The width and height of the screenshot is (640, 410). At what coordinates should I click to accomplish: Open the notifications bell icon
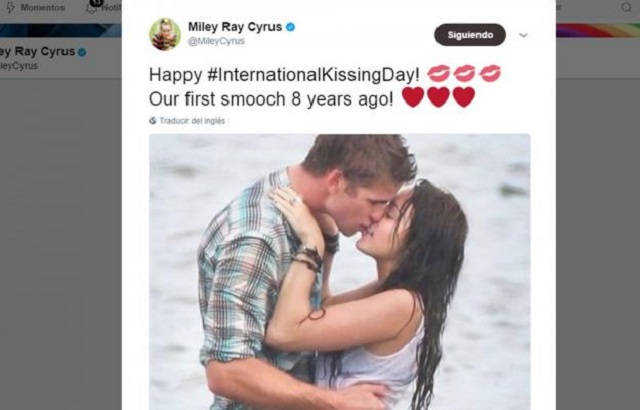click(x=91, y=7)
